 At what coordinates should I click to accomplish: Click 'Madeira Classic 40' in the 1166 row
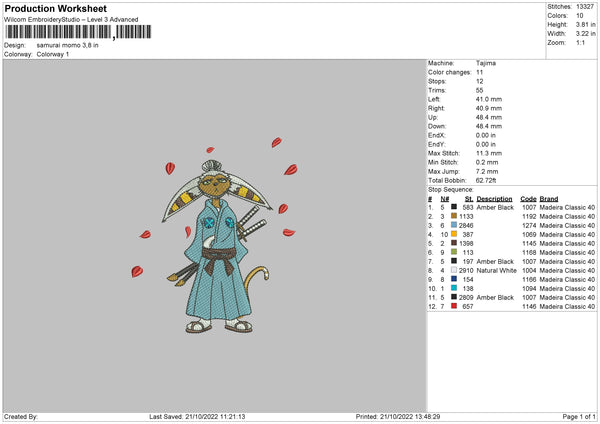(x=567, y=279)
